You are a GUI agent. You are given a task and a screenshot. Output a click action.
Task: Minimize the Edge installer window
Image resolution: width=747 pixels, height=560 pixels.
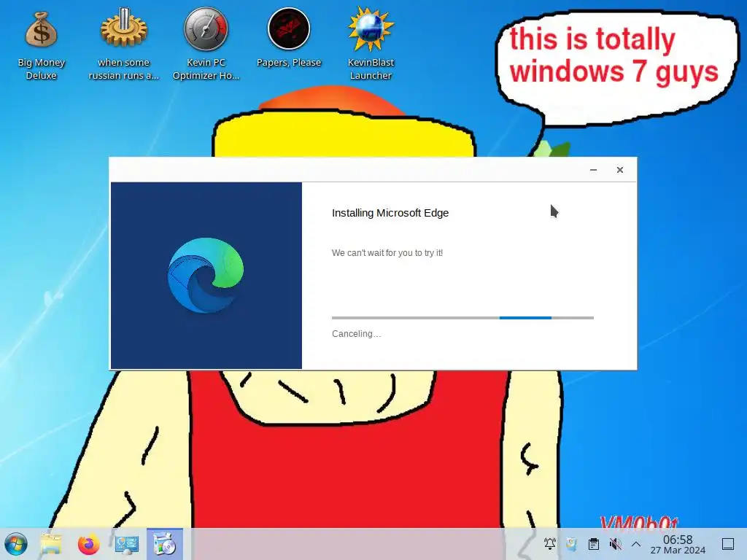(x=593, y=170)
